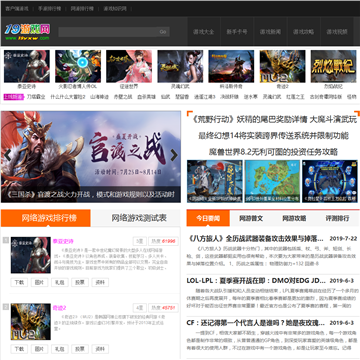Open 网游排行榜 in the top bar

pyautogui.click(x=82, y=8)
